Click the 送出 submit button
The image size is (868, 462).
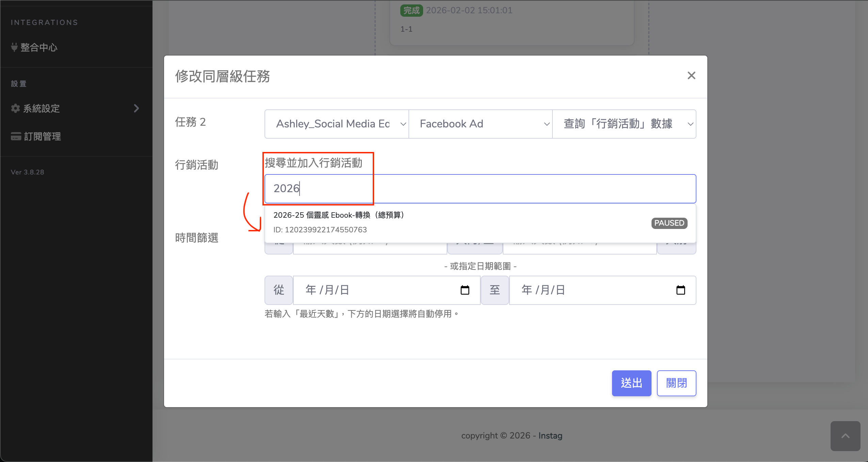tap(631, 383)
